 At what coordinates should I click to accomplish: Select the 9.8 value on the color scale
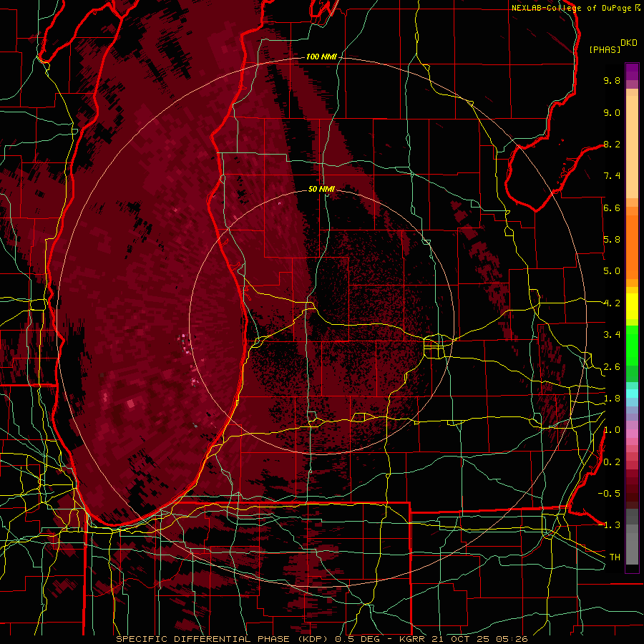[x=612, y=81]
